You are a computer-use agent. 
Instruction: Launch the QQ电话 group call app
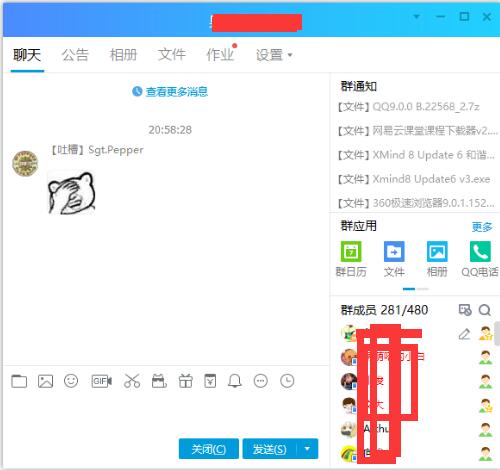(x=480, y=259)
